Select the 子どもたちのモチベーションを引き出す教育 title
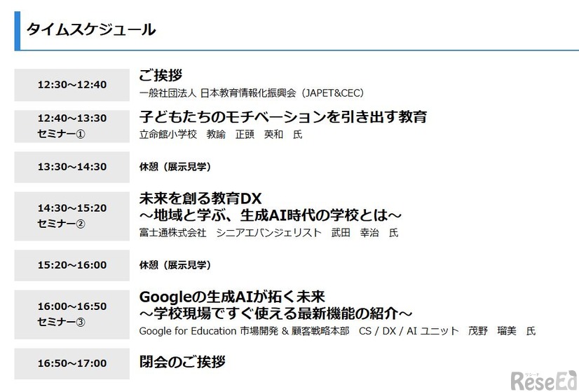Screen dimensions: 579x392 (283, 117)
